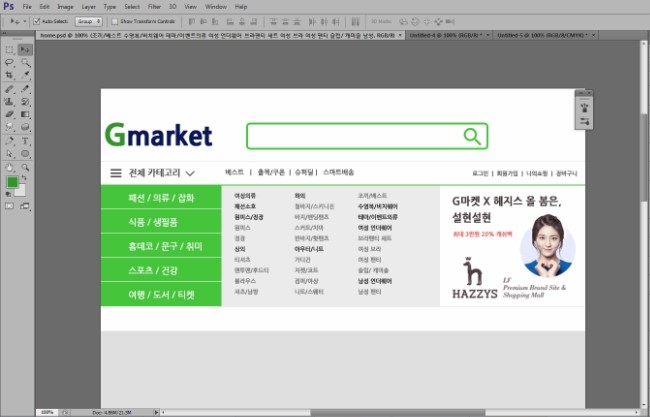This screenshot has height=417, width=650.
Task: Select the Move tool
Action: (x=25, y=50)
